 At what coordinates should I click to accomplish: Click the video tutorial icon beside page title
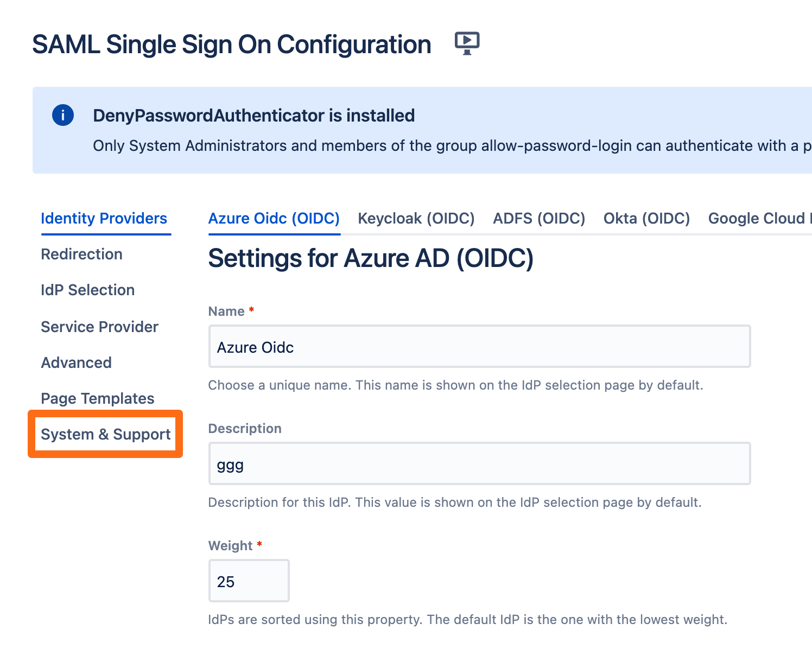point(467,43)
